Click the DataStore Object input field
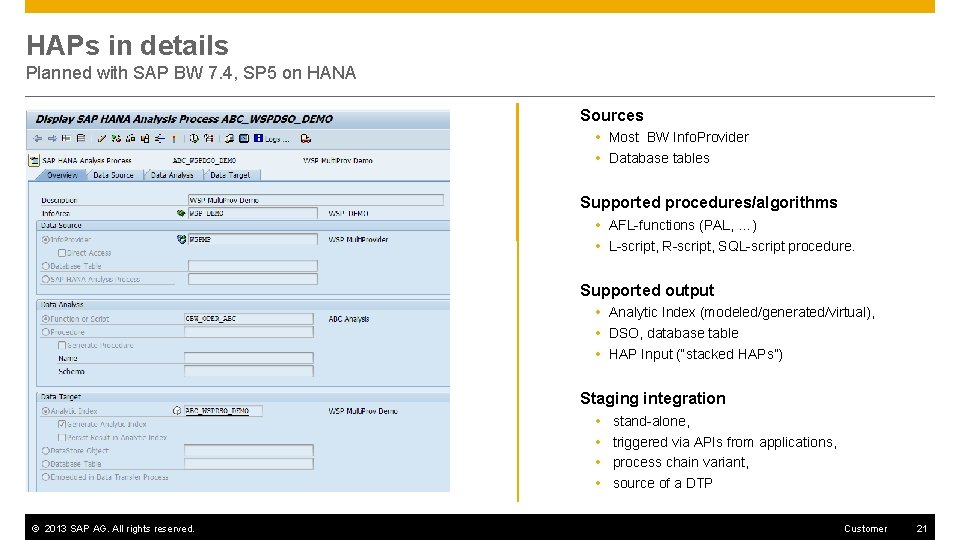 249,451
